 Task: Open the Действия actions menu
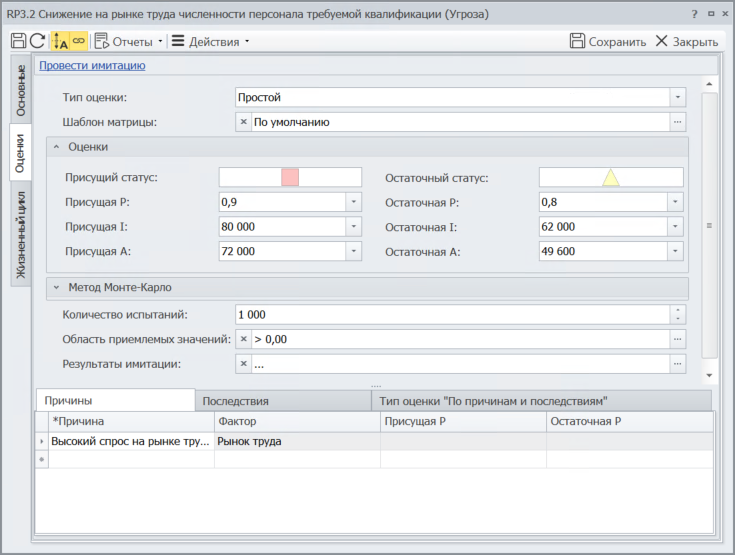coord(210,42)
